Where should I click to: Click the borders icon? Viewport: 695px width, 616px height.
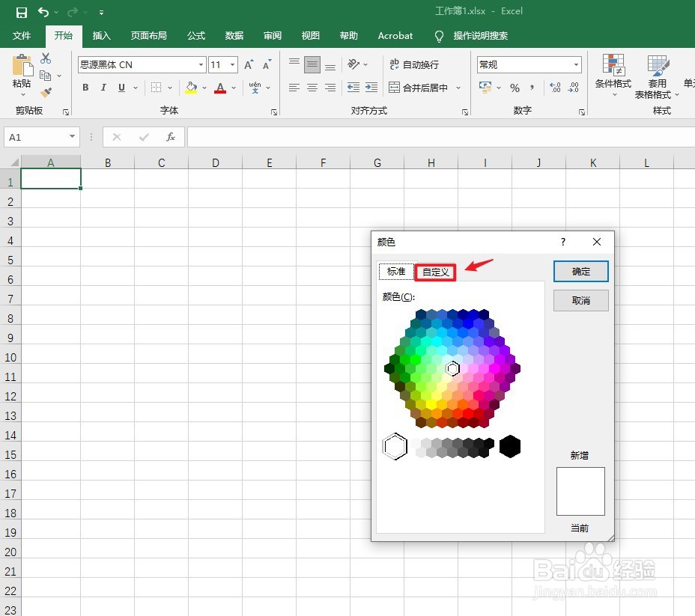[x=156, y=88]
